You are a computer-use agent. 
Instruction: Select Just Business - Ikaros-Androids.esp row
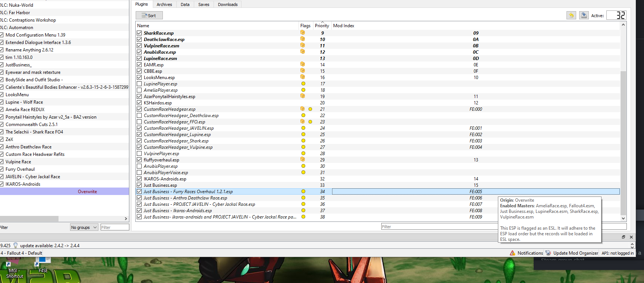click(378, 210)
